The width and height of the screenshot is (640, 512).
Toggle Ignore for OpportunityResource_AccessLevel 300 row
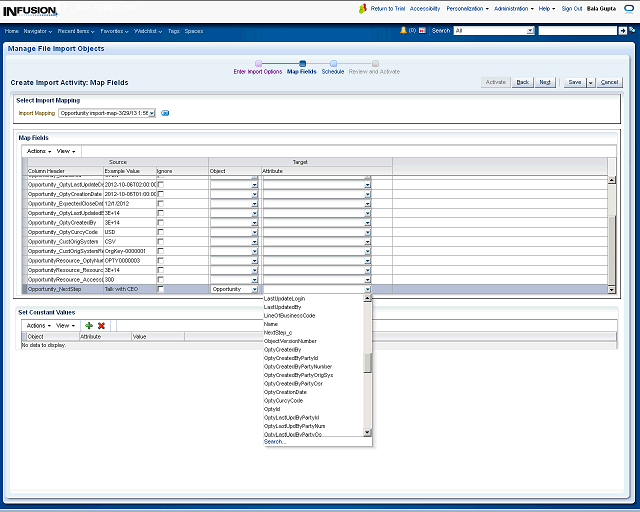pyautogui.click(x=161, y=280)
